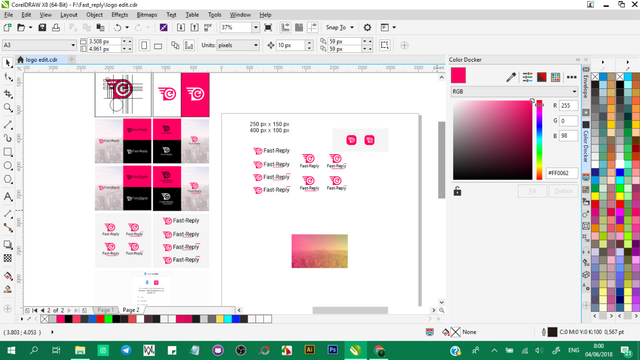Pick the Rectangle tool
The width and height of the screenshot is (640, 360).
7,152
